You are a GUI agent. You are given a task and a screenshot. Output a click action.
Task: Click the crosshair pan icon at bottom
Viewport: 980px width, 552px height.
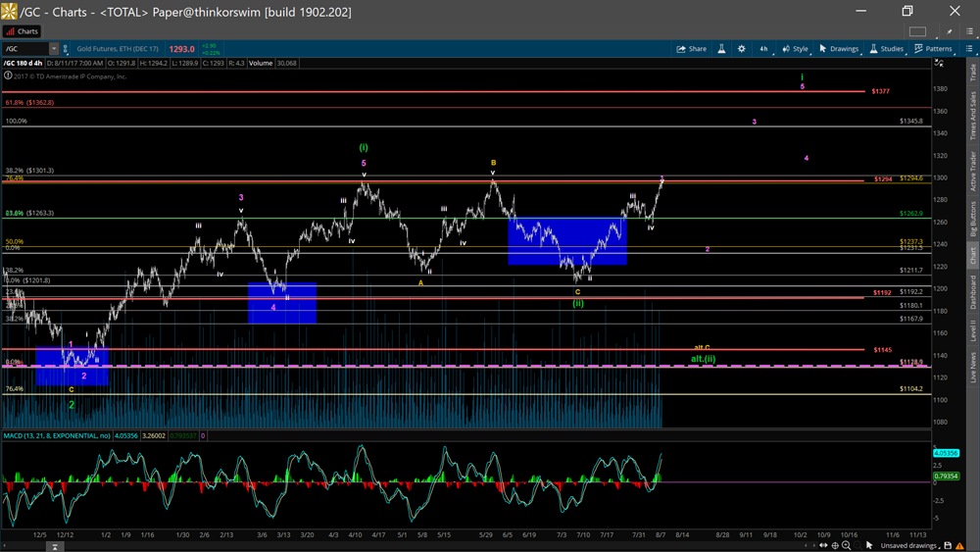point(835,545)
